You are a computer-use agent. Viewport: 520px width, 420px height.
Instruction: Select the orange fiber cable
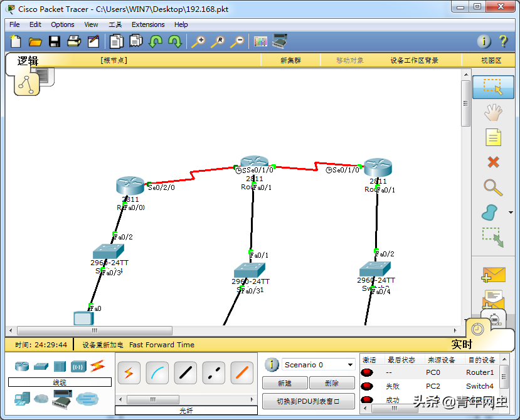point(241,373)
